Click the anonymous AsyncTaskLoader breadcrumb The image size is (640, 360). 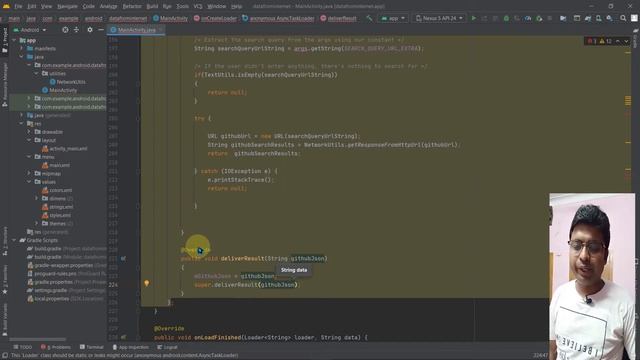[x=278, y=18]
